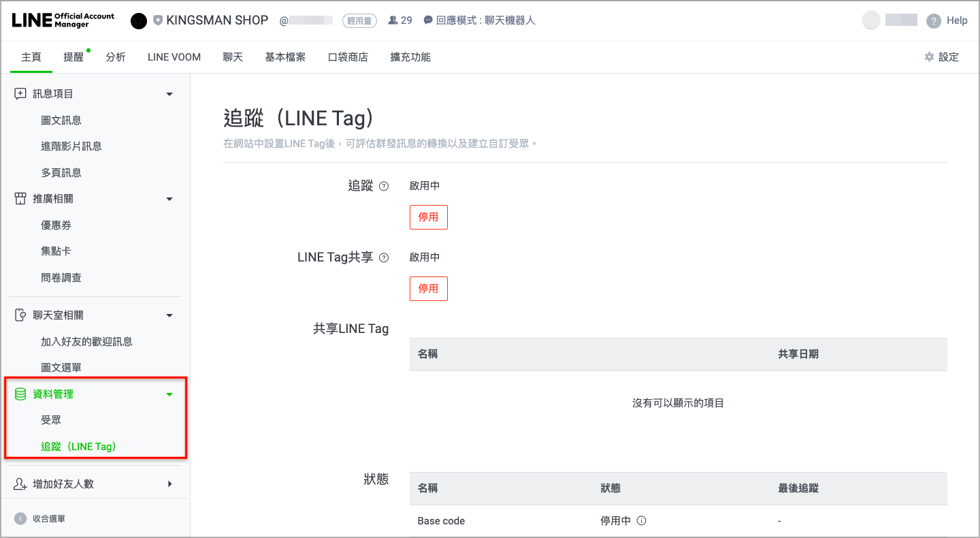Collapse the 訊息項目 section arrow

click(x=169, y=94)
